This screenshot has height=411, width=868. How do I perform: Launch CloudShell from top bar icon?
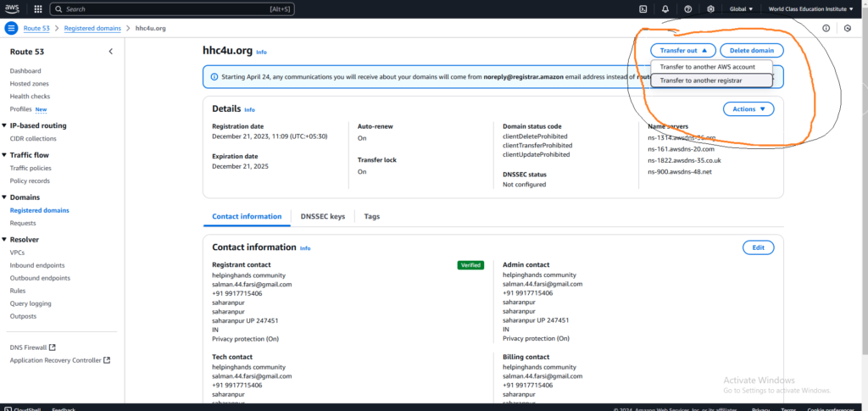pos(643,8)
